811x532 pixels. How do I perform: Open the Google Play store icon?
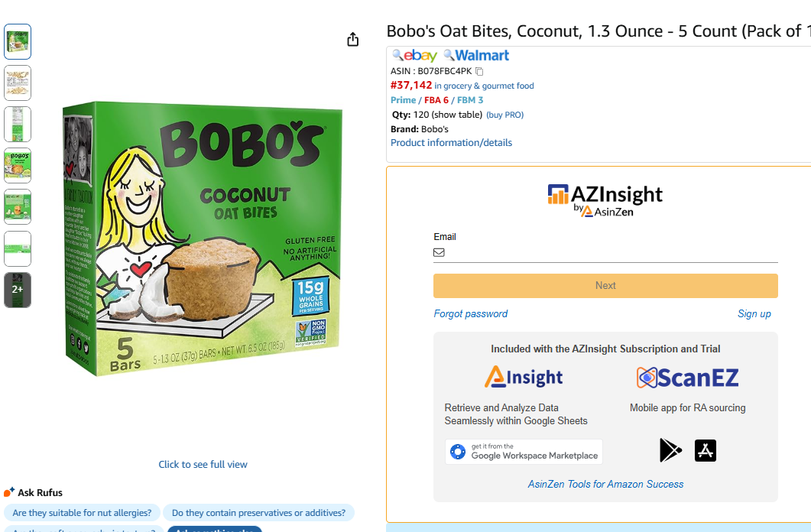point(670,451)
